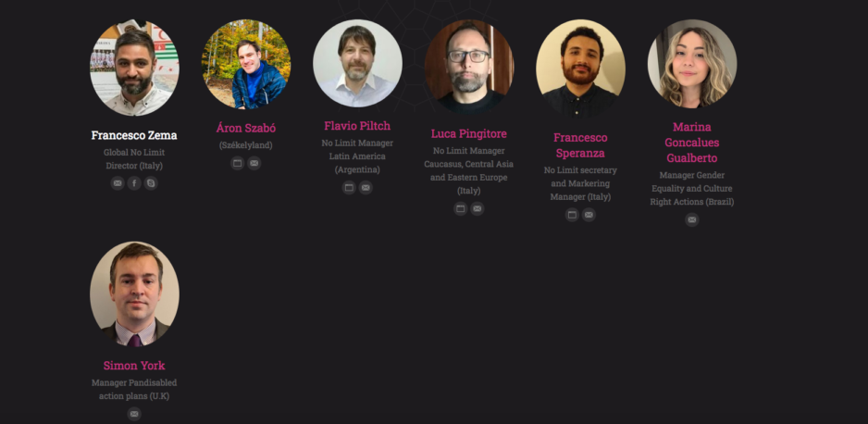Open Flavio Piltch's website icon
The width and height of the screenshot is (868, 424).
coord(349,188)
